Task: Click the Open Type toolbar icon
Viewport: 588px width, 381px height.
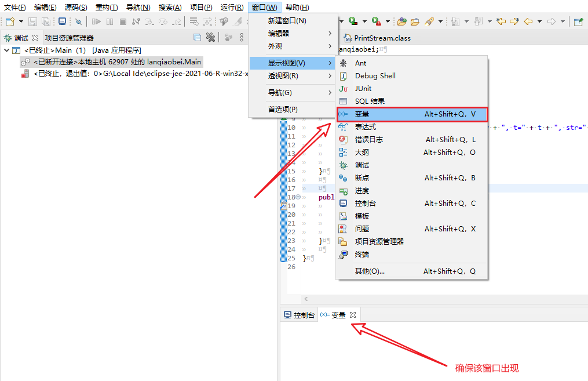Action: point(402,21)
